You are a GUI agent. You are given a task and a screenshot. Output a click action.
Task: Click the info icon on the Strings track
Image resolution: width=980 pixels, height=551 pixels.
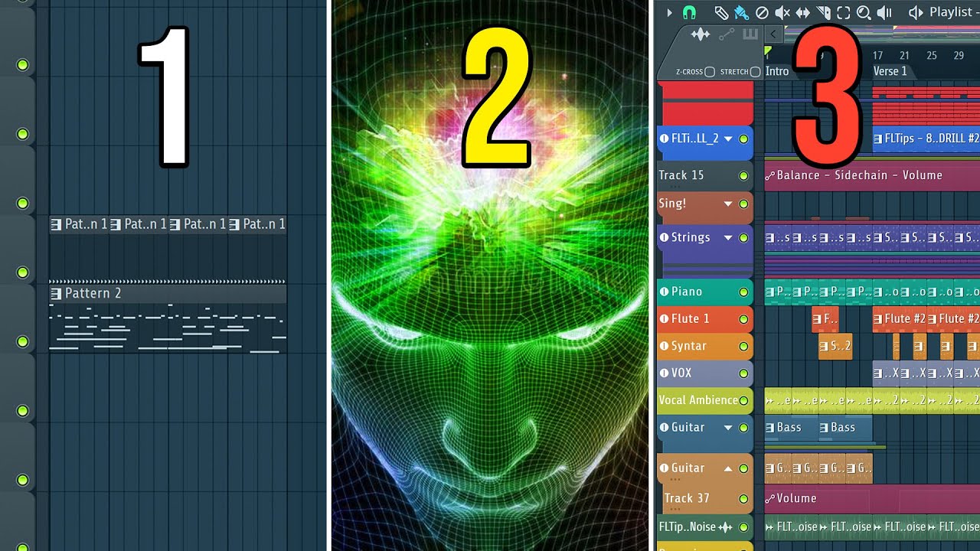point(664,237)
